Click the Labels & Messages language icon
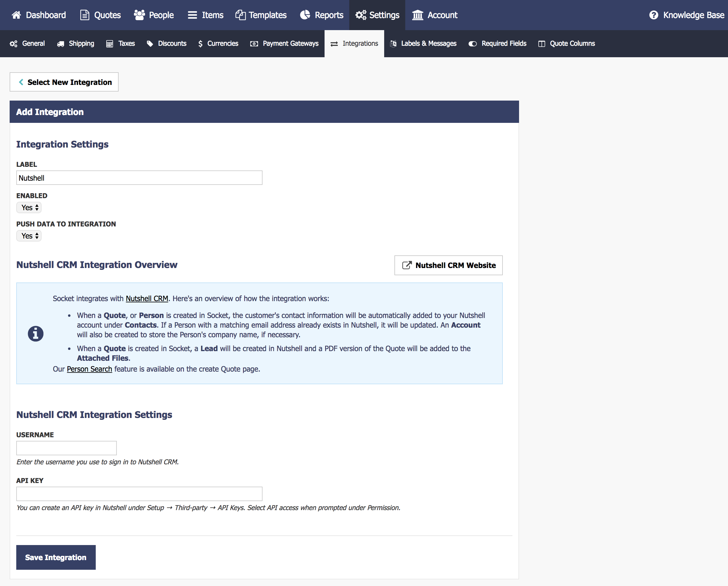Viewport: 728px width, 586px height. point(393,44)
